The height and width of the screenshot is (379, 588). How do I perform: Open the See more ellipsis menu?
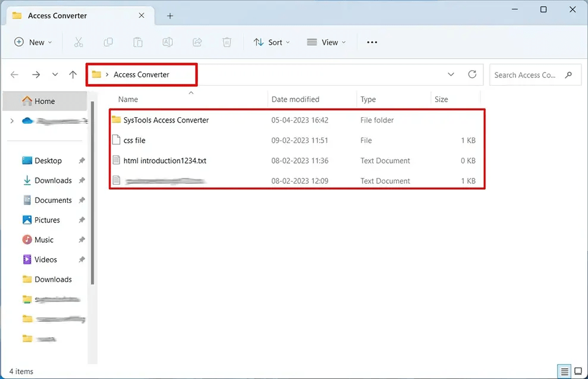[x=372, y=42]
